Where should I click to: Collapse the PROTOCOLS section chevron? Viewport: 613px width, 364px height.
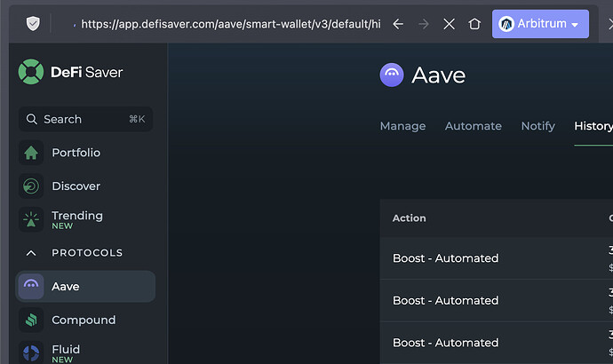pos(31,253)
